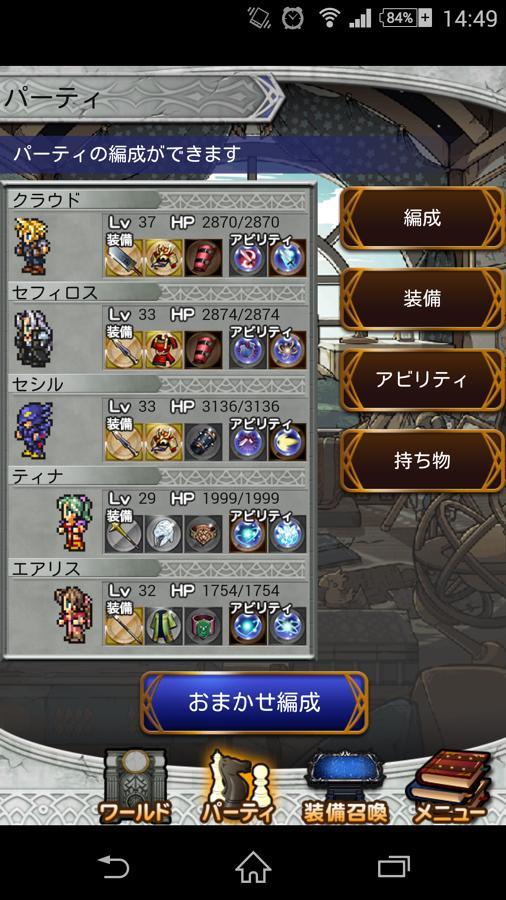Tap Tina's rod weapon icon
The width and height of the screenshot is (506, 900).
(x=123, y=534)
